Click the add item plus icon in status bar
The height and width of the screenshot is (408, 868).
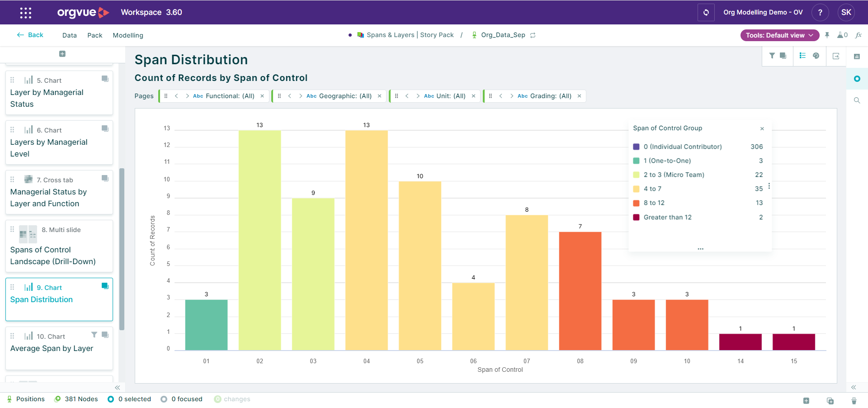pos(806,401)
